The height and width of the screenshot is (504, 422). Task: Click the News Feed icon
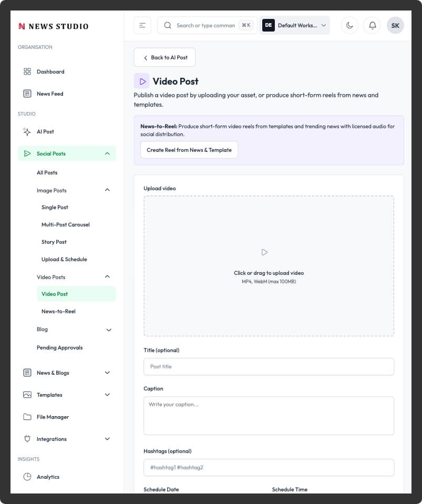[x=27, y=93]
